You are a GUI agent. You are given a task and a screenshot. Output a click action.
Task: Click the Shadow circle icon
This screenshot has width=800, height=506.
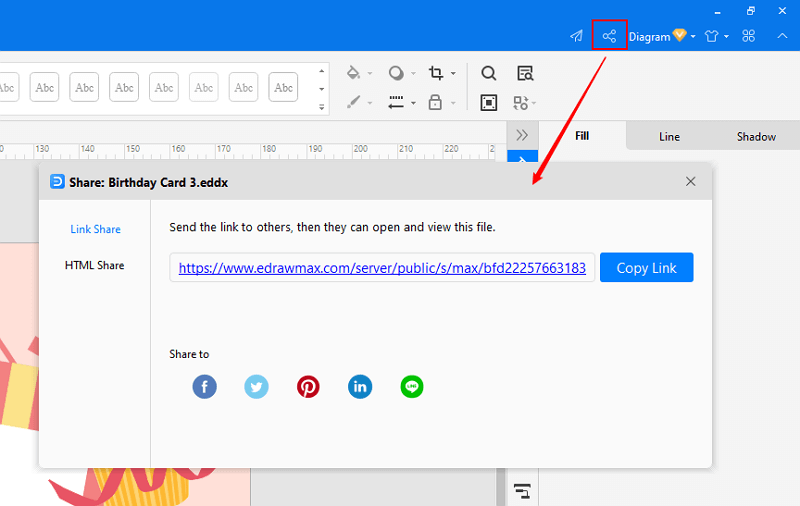(396, 73)
